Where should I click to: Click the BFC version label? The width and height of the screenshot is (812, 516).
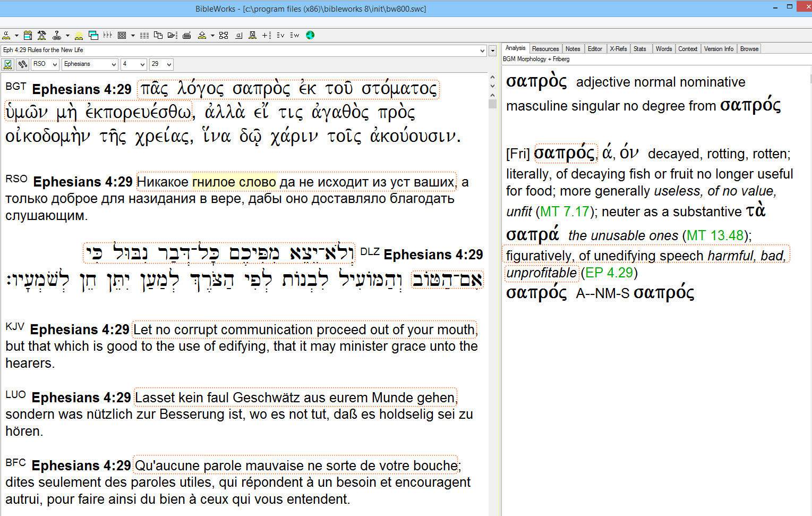point(16,462)
